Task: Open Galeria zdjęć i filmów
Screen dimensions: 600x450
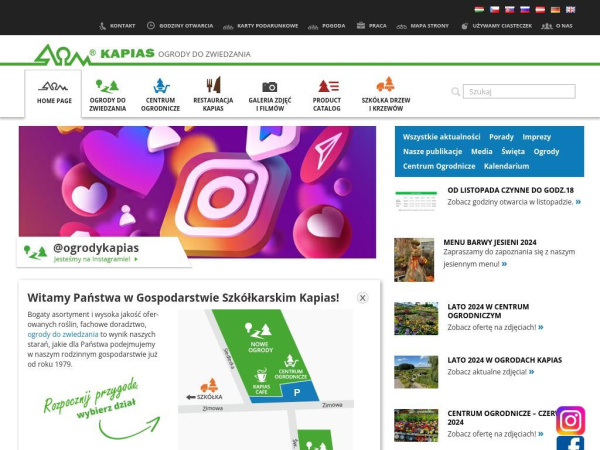Action: coord(270,96)
